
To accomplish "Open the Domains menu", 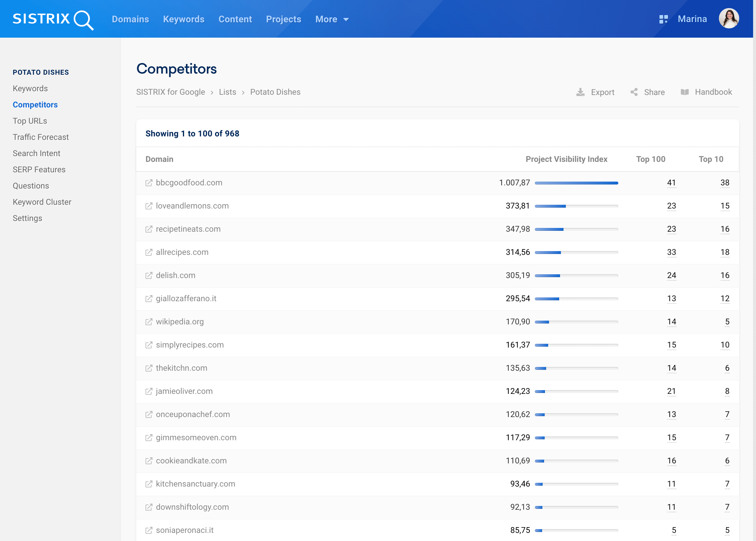I will (x=130, y=19).
